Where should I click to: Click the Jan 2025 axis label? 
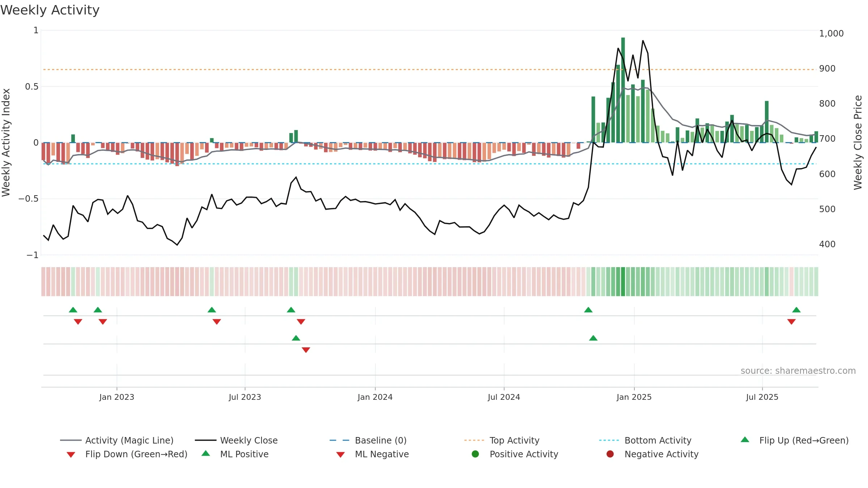[634, 397]
